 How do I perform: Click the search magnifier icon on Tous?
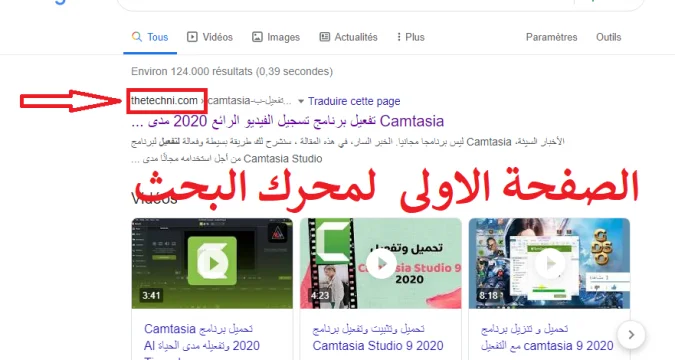pos(137,37)
